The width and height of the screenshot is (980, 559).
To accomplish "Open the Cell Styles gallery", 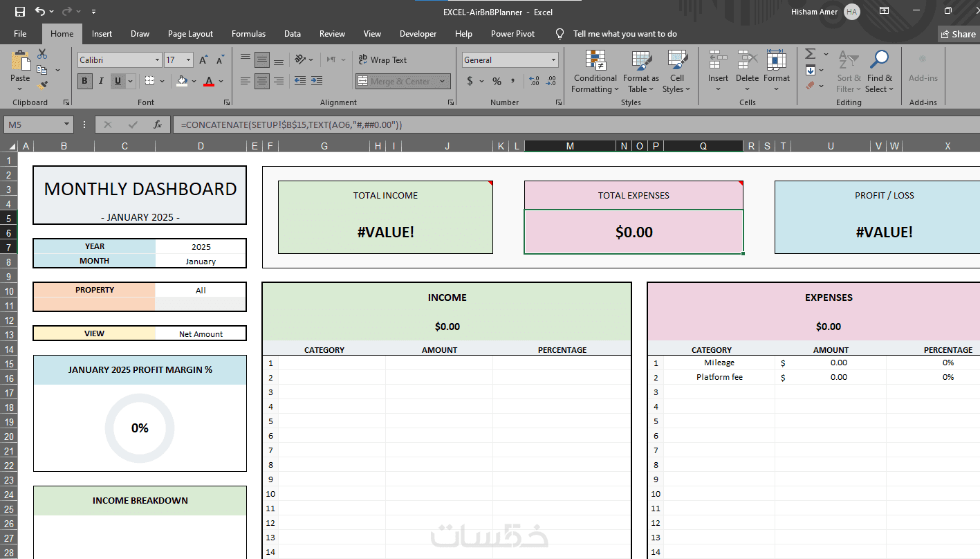I will point(676,71).
